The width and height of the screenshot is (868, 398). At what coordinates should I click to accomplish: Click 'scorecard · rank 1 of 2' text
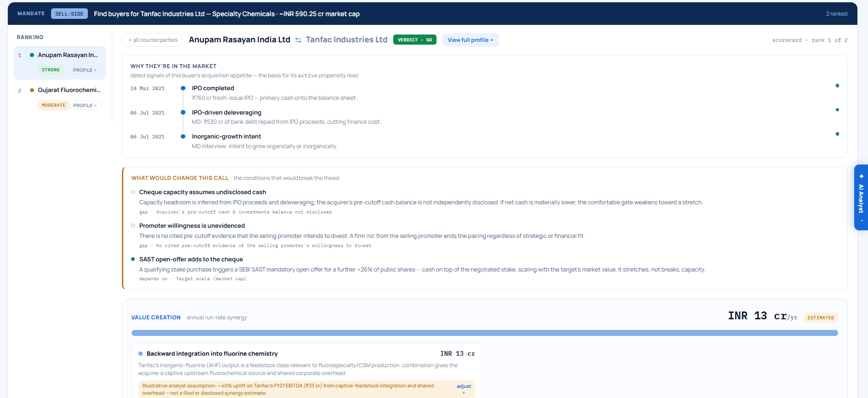810,40
